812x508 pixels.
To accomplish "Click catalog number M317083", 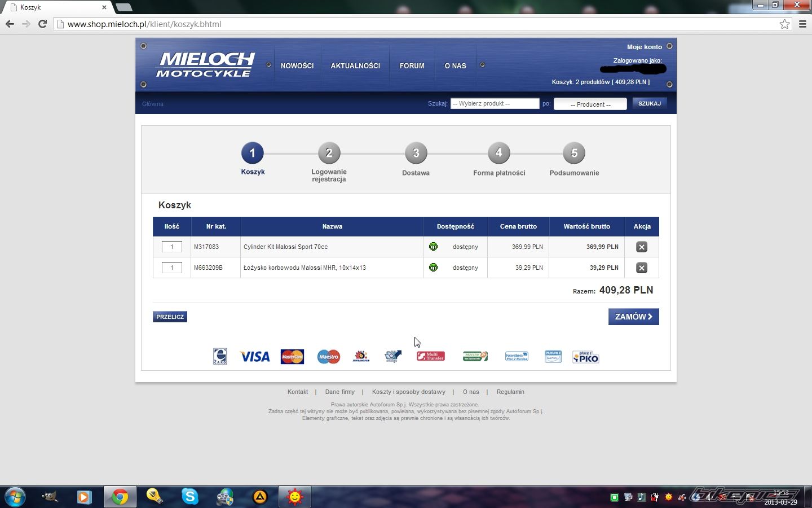I will [x=206, y=247].
